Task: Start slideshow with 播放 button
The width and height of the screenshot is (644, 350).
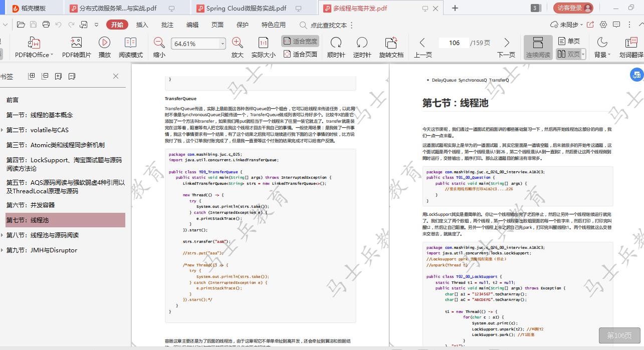Action: [105, 48]
